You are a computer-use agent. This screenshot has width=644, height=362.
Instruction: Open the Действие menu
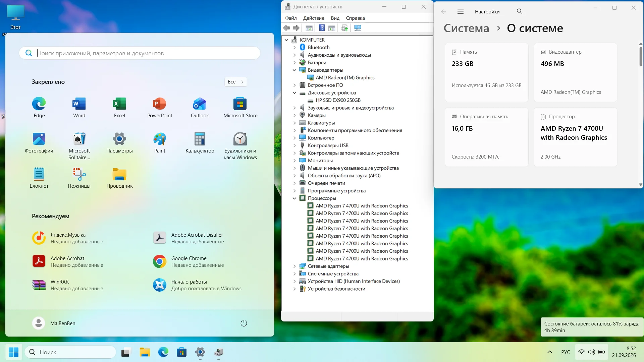[x=314, y=18]
